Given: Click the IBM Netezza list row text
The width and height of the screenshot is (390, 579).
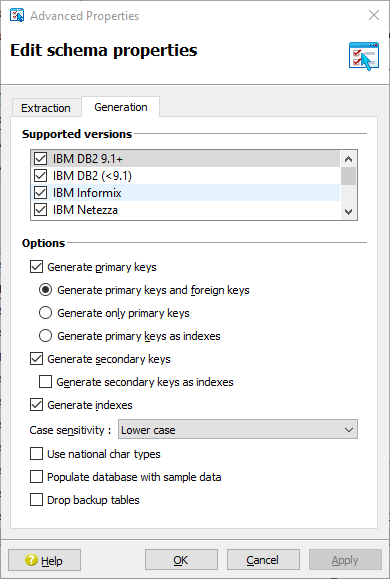Looking at the screenshot, I should point(85,210).
